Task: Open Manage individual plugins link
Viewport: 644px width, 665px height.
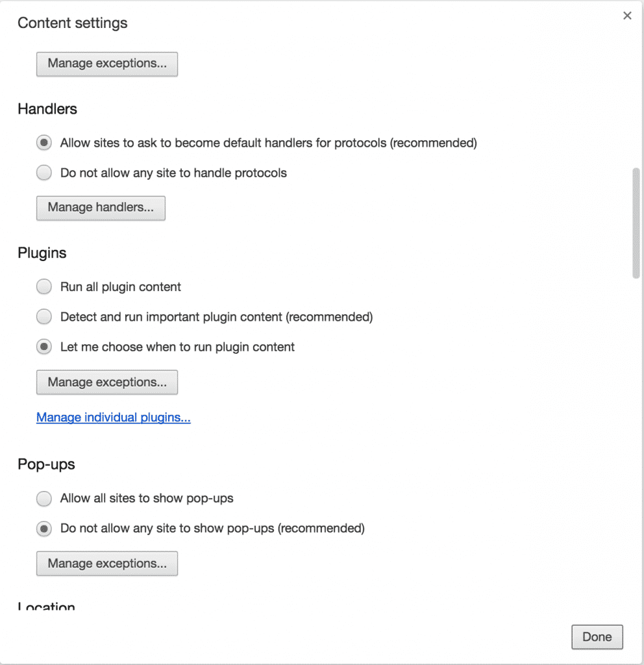Action: [114, 418]
